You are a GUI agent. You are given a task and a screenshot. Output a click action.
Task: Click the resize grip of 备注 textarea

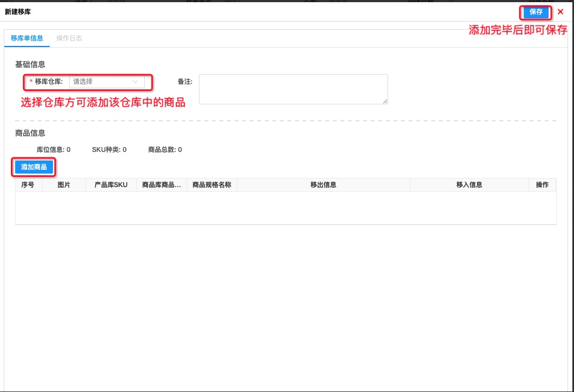coord(385,102)
